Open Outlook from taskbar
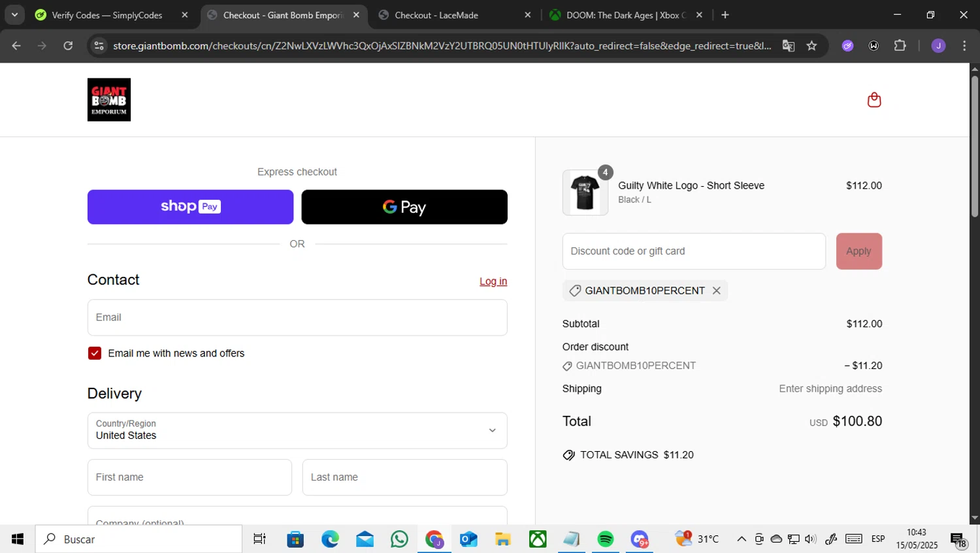The image size is (980, 553). click(x=468, y=539)
